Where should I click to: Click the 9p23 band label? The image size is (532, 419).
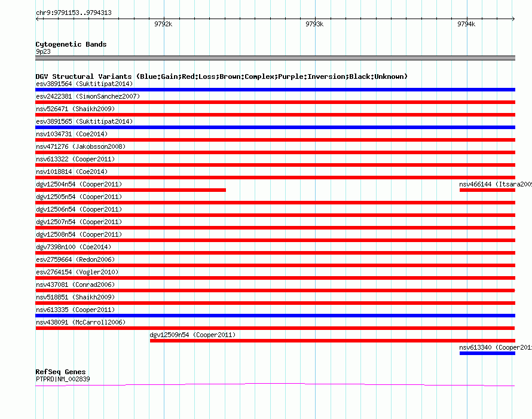coord(43,51)
